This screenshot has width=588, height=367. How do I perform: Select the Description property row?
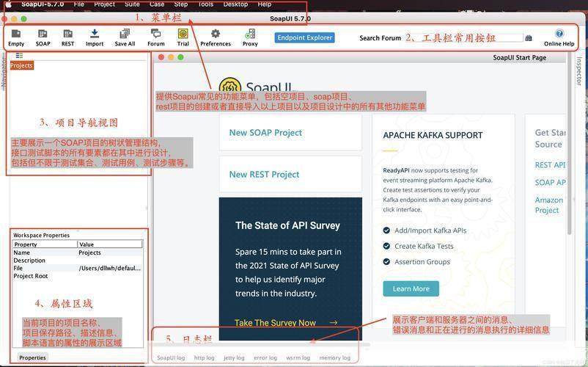click(78, 261)
